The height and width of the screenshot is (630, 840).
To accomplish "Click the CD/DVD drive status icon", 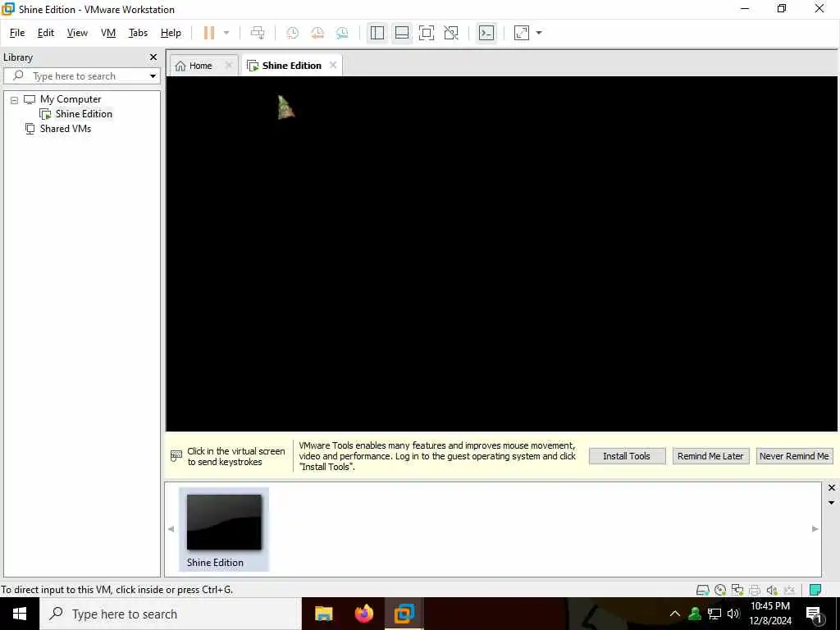I will pos(720,590).
